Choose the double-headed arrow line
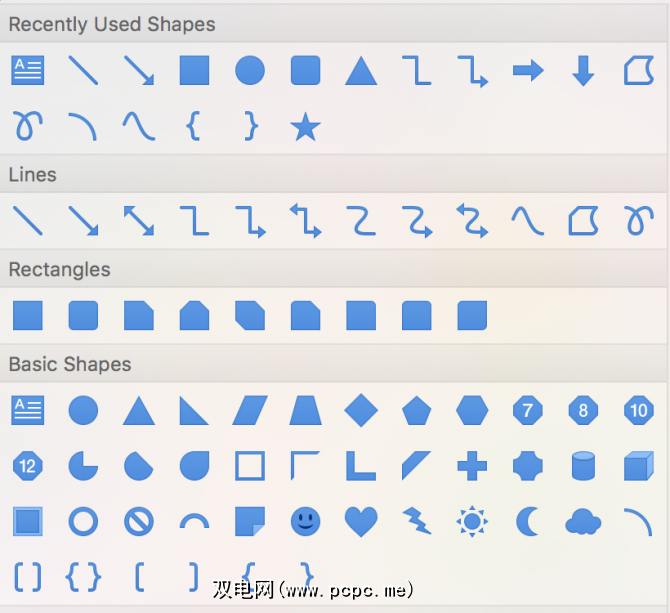Image resolution: width=670 pixels, height=613 pixels. click(138, 220)
